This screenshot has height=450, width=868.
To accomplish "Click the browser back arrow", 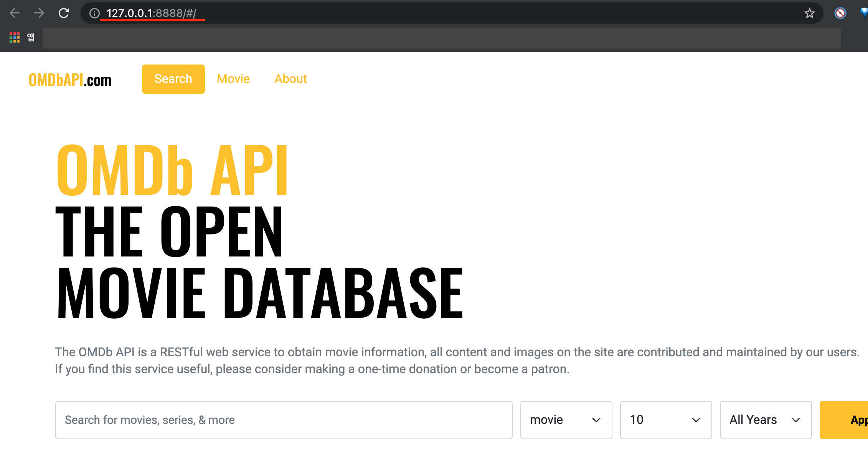I will 15,13.
